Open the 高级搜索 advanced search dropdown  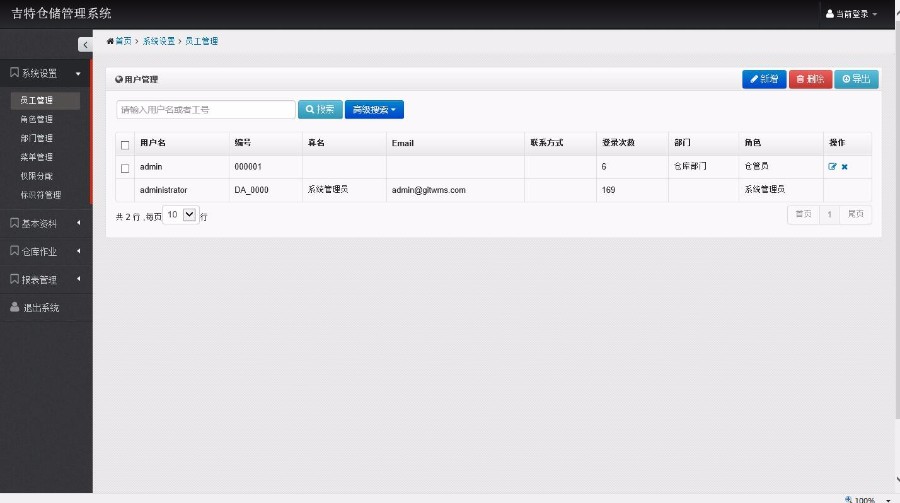(x=374, y=110)
